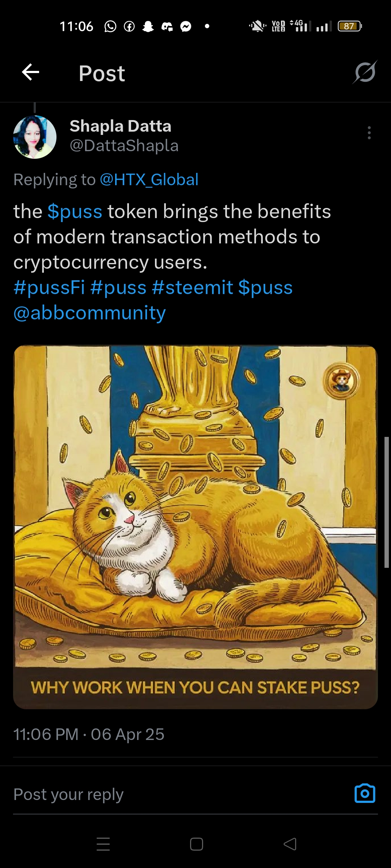Tap the first $puss cashtag in the post

75,212
